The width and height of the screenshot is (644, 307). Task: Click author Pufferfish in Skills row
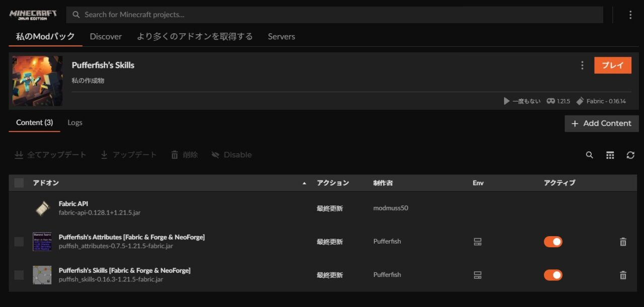click(x=387, y=275)
